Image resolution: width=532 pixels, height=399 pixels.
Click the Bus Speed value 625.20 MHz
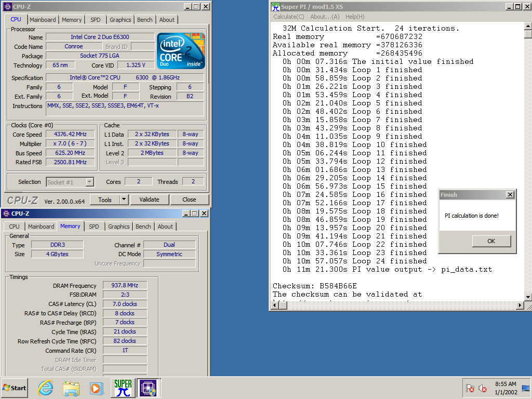click(x=70, y=153)
